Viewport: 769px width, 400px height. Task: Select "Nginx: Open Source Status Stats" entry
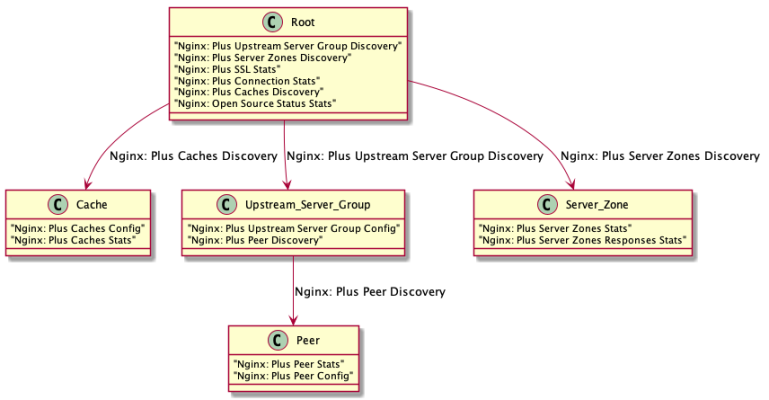point(255,102)
